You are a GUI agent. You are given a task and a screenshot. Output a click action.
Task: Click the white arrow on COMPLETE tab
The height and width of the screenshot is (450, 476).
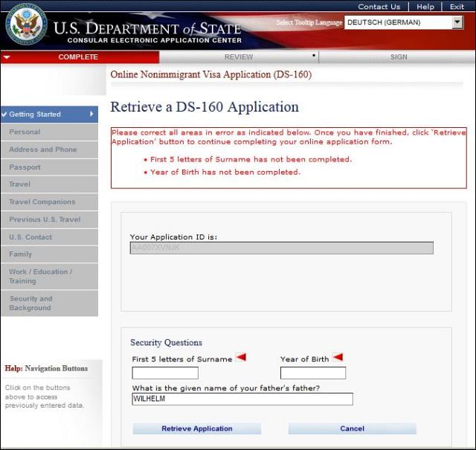[x=7, y=57]
